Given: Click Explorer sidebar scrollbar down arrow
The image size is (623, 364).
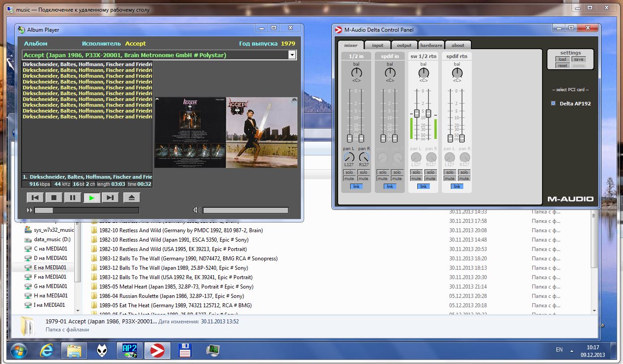Looking at the screenshot, I should [78, 311].
